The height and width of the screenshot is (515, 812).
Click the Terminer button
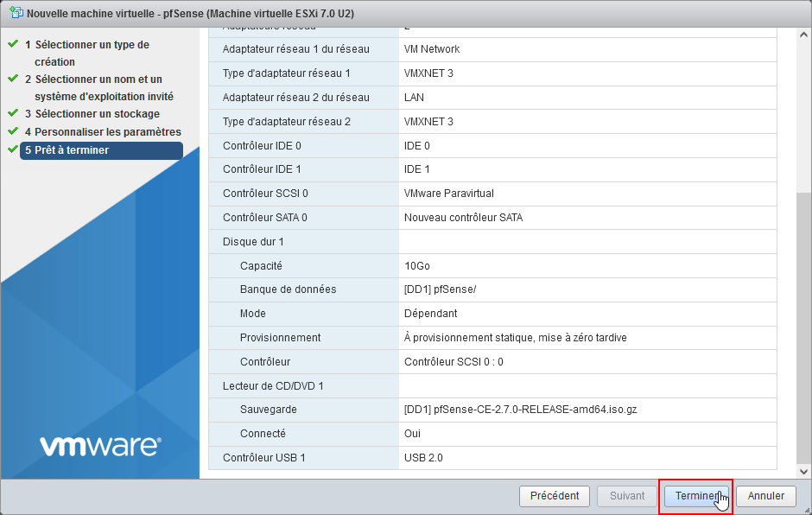pyautogui.click(x=696, y=496)
